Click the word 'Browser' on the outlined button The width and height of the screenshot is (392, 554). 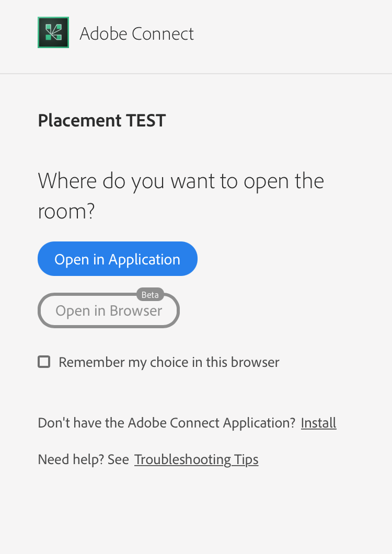(x=136, y=311)
